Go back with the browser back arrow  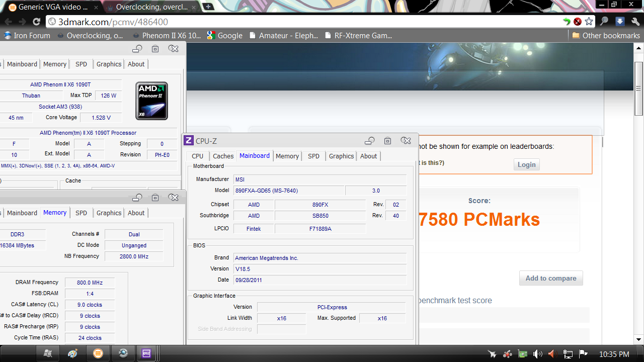(8, 22)
